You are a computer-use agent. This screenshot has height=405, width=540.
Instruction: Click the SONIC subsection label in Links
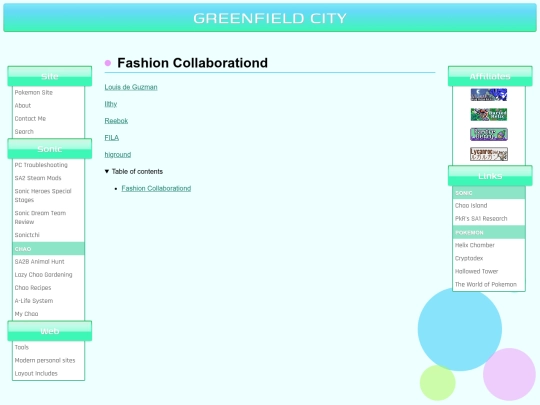pyautogui.click(x=489, y=193)
